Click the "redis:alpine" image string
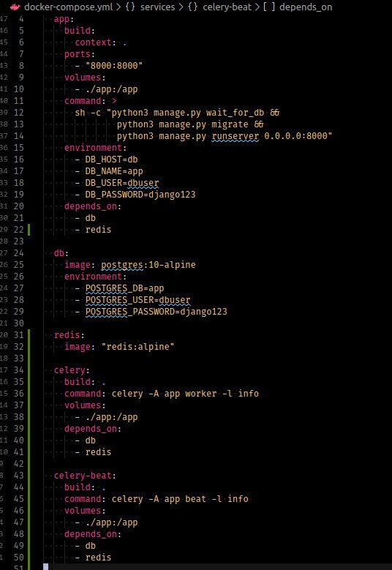Viewport: 392px width, 570px height. coord(137,346)
